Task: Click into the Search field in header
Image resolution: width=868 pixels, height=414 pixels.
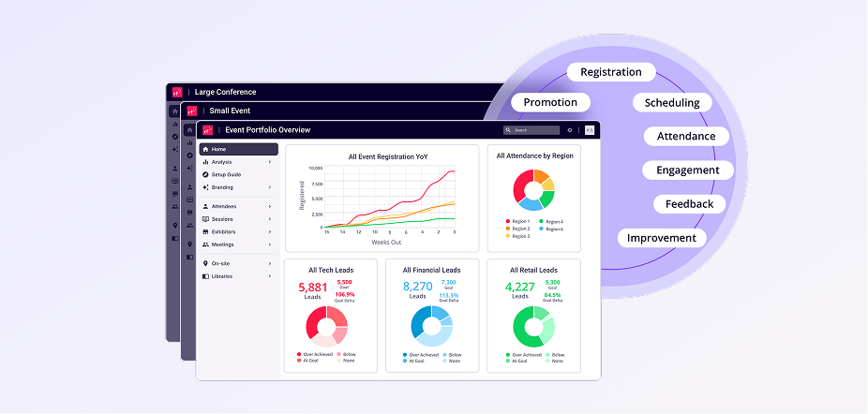Action: coord(531,130)
